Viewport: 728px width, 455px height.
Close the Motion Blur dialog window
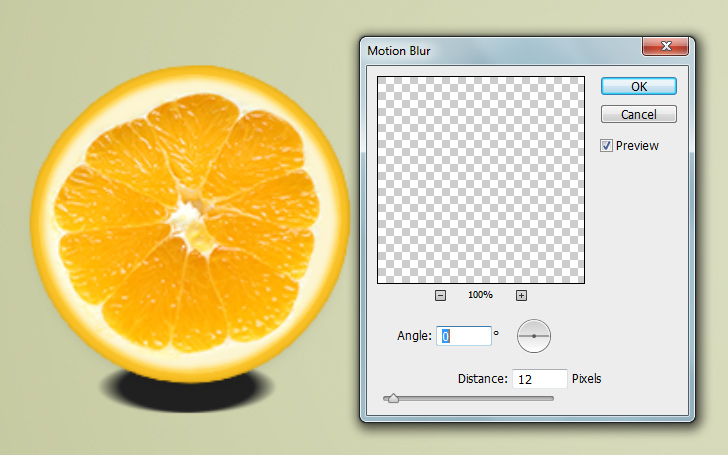point(665,46)
